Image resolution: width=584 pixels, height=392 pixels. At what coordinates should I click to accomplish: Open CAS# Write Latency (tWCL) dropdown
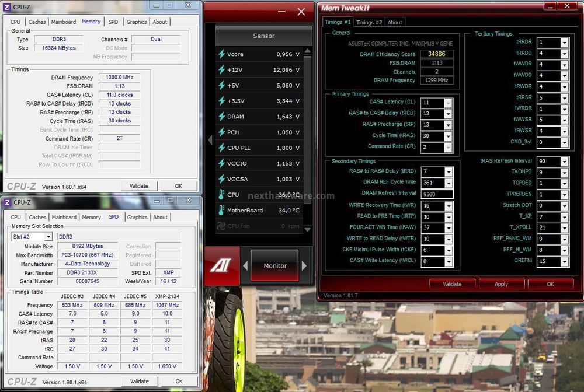(x=449, y=261)
